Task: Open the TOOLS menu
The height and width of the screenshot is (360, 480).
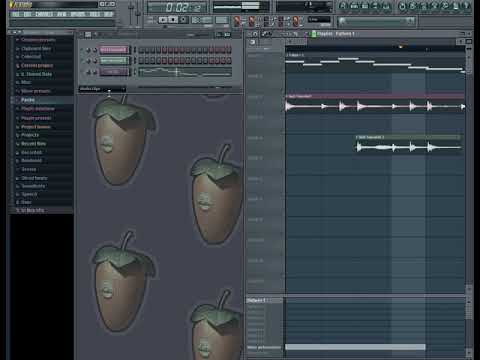Action: pos(95,14)
